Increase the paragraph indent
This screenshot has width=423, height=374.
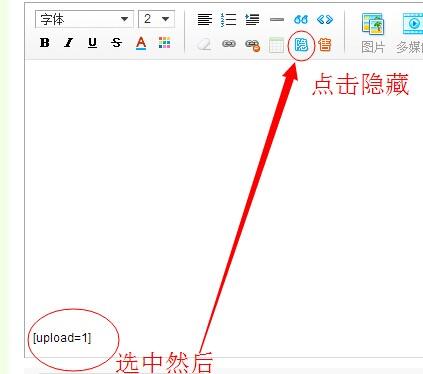point(252,19)
